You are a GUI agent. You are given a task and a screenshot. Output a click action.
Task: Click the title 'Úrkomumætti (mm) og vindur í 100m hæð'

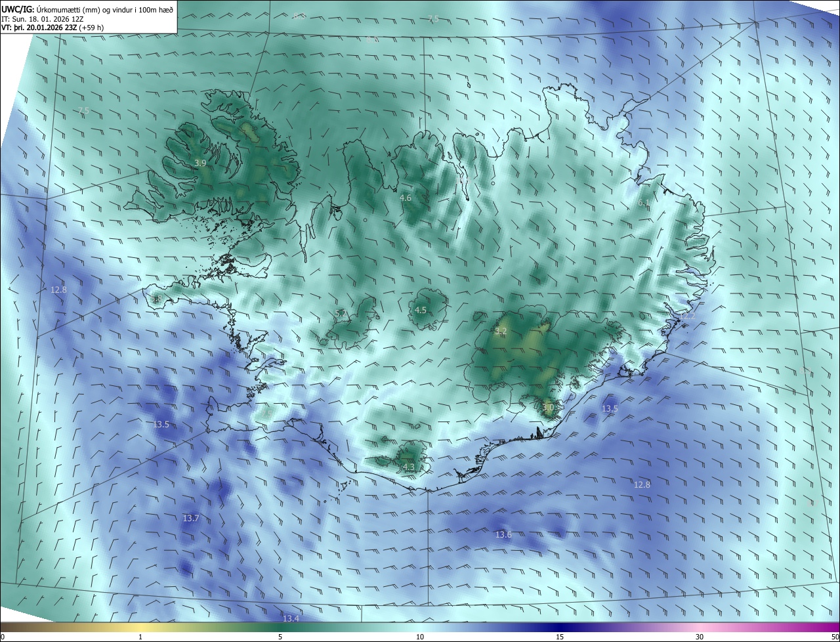[104, 9]
